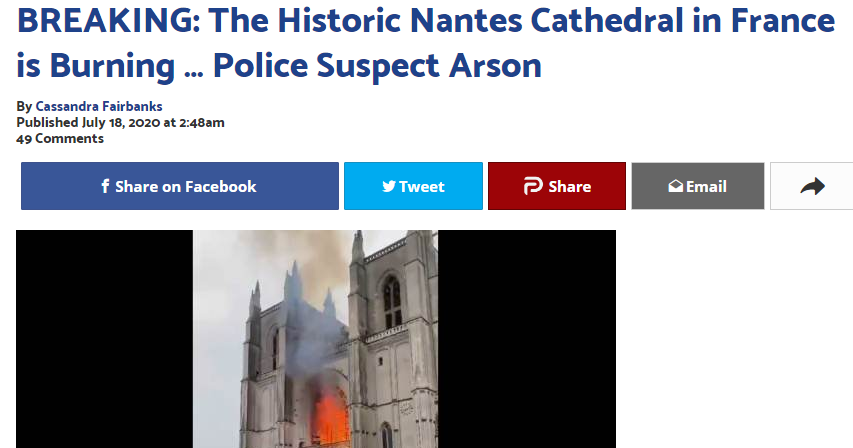
Task: Click the Facebook 'f' logo icon
Action: [106, 186]
